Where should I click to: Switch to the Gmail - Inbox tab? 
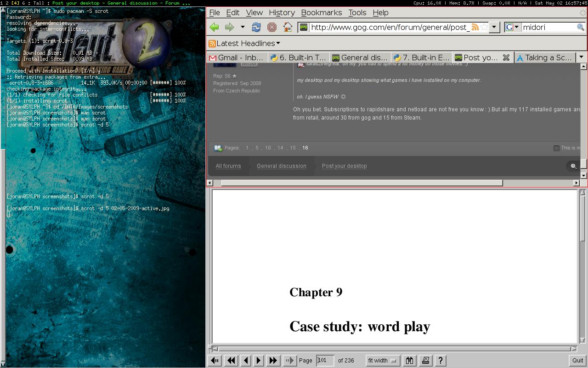point(237,57)
